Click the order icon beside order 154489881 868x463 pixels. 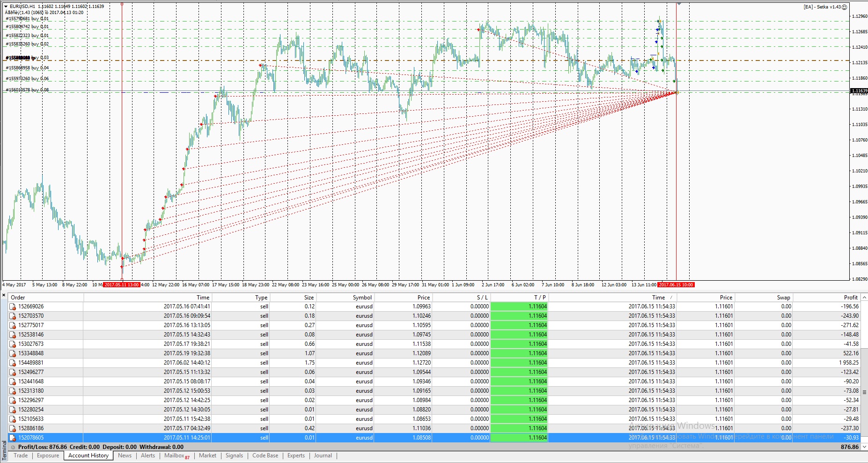pyautogui.click(x=13, y=363)
